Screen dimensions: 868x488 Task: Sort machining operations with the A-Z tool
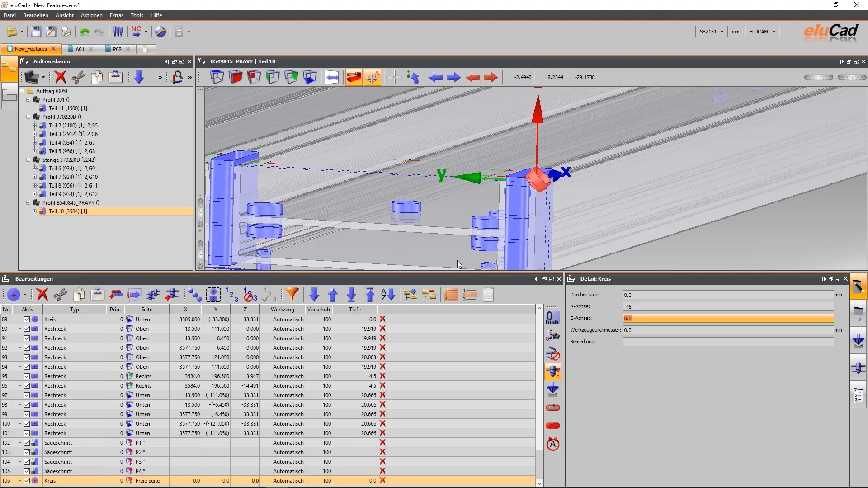[387, 294]
